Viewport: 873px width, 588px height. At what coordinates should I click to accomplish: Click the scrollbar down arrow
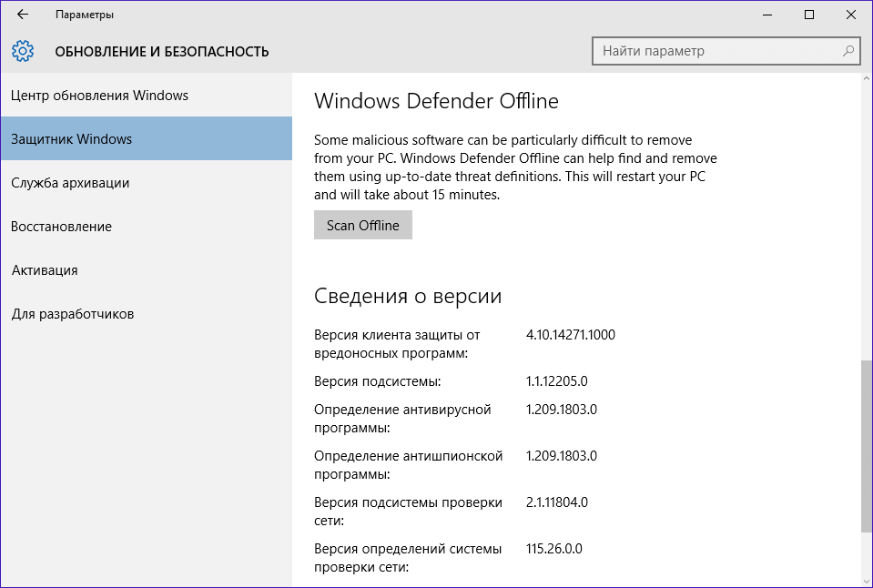pyautogui.click(x=866, y=581)
